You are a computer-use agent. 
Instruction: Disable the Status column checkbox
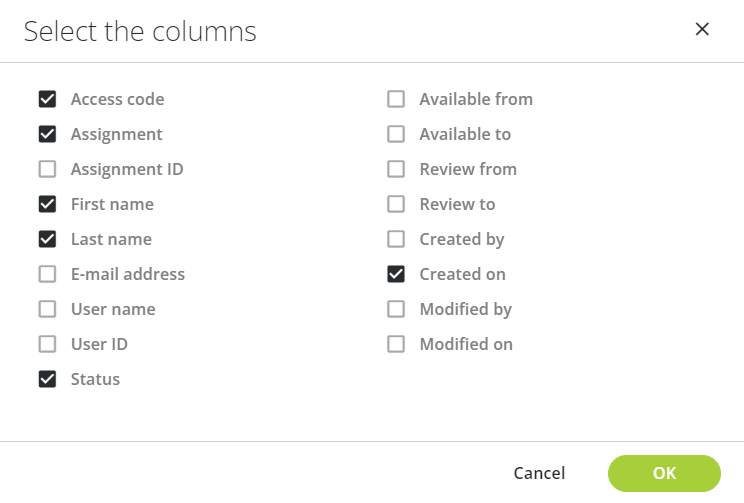[47, 379]
